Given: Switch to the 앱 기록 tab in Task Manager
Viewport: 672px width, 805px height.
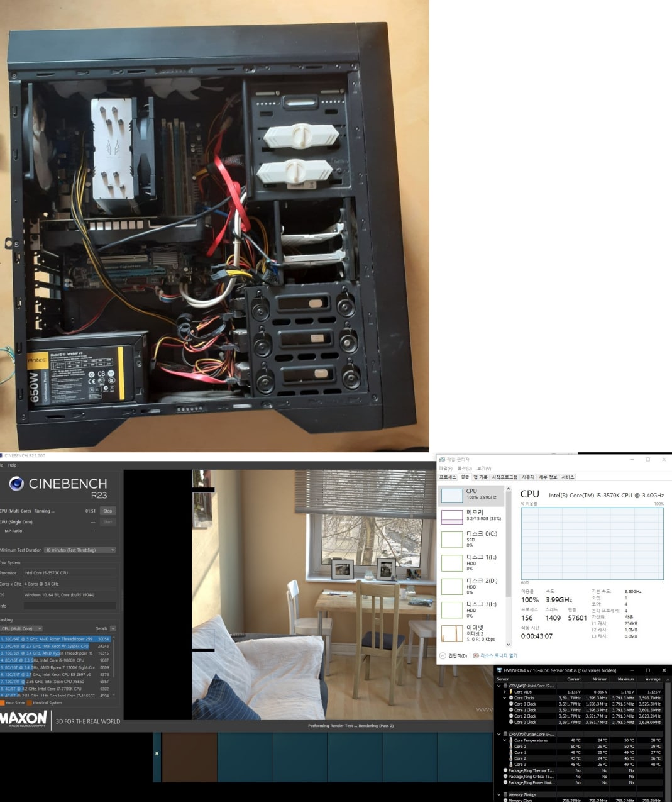Looking at the screenshot, I should [x=480, y=477].
